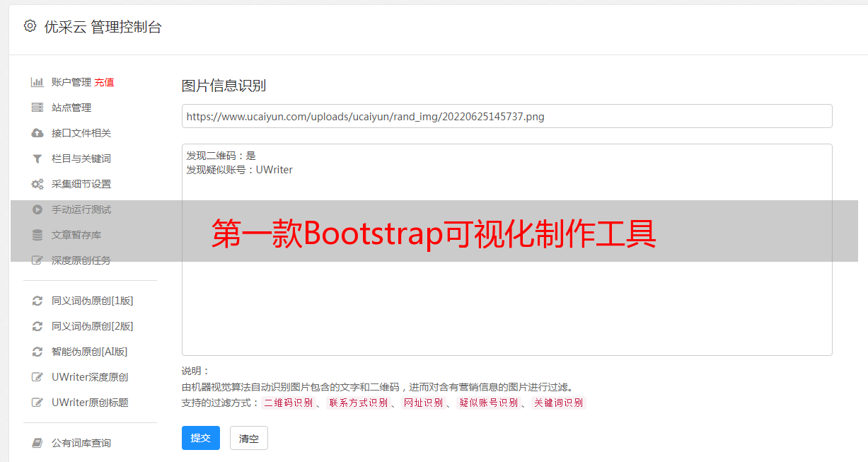Go to 接口文件相关 section
The image size is (868, 462).
[x=81, y=133]
